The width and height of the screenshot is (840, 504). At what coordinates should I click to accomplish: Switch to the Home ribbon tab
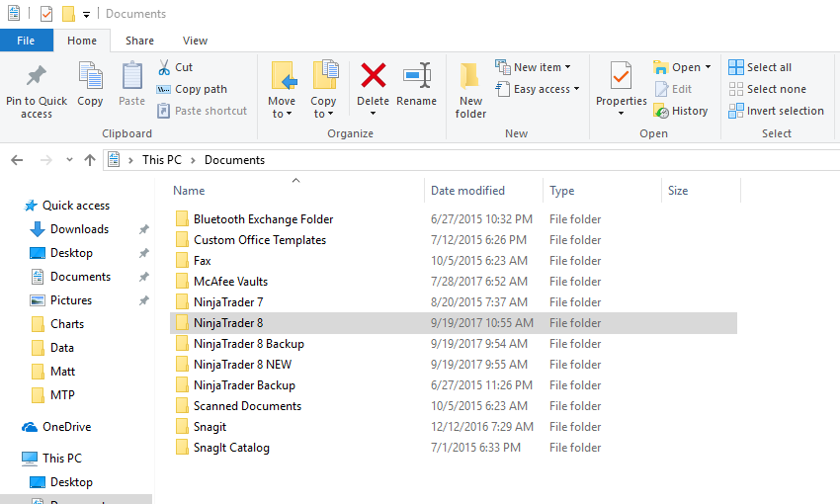coord(82,41)
